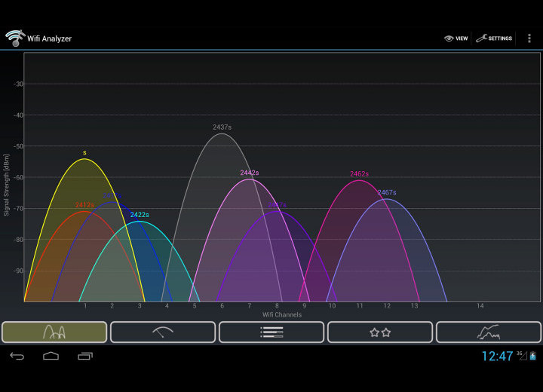Tap the Wifi Analyzer app logo
Viewport: 543px width, 392px height.
pyautogui.click(x=15, y=38)
